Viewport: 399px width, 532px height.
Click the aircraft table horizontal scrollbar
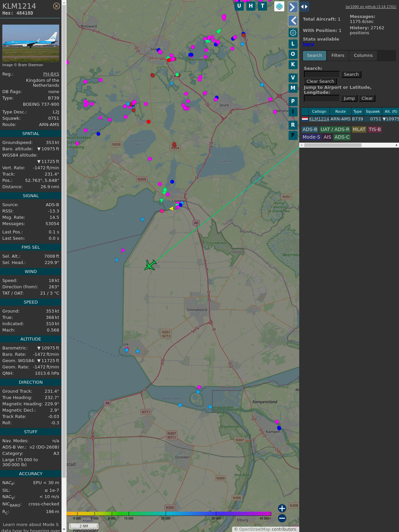click(332, 145)
